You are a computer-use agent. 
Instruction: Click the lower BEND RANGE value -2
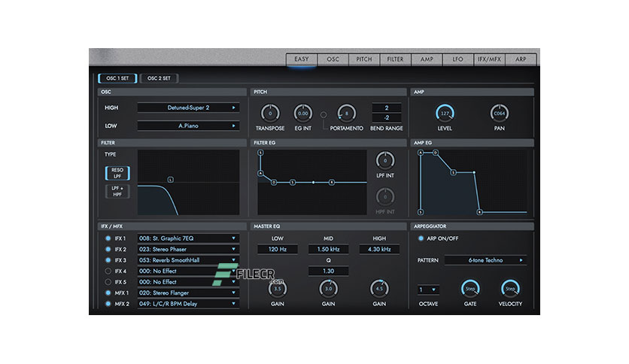click(x=386, y=118)
